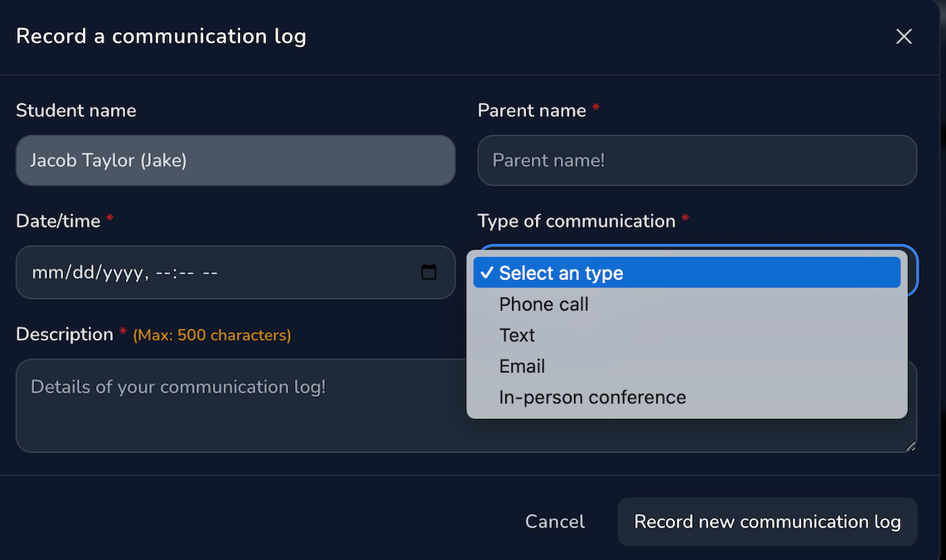Close the dialog with the X icon
This screenshot has height=560, width=946.
tap(903, 36)
